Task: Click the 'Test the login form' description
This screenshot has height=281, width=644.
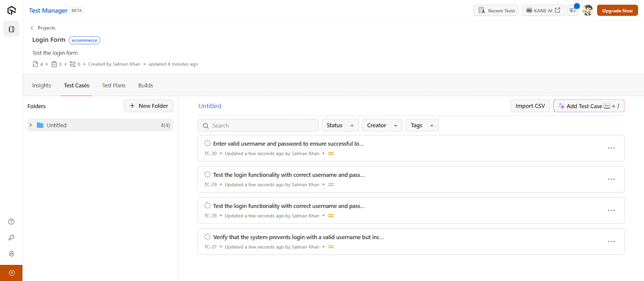Action: pyautogui.click(x=55, y=53)
